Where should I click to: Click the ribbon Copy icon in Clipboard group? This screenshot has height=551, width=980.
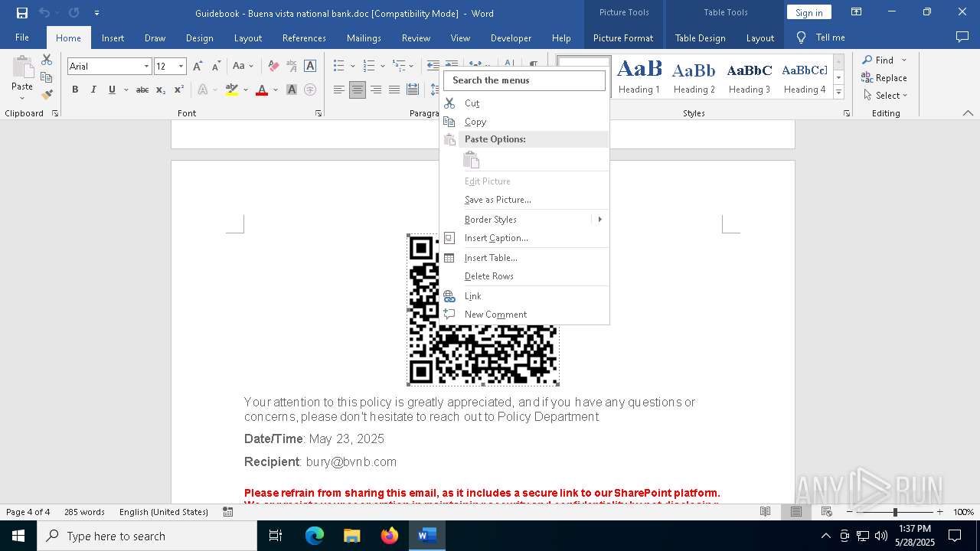47,77
